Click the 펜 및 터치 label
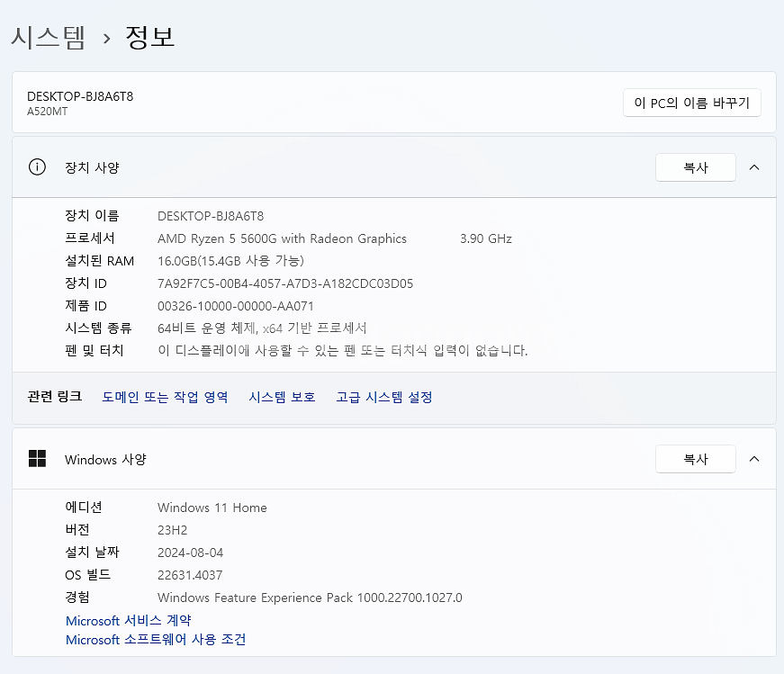784x674 pixels. click(x=94, y=351)
